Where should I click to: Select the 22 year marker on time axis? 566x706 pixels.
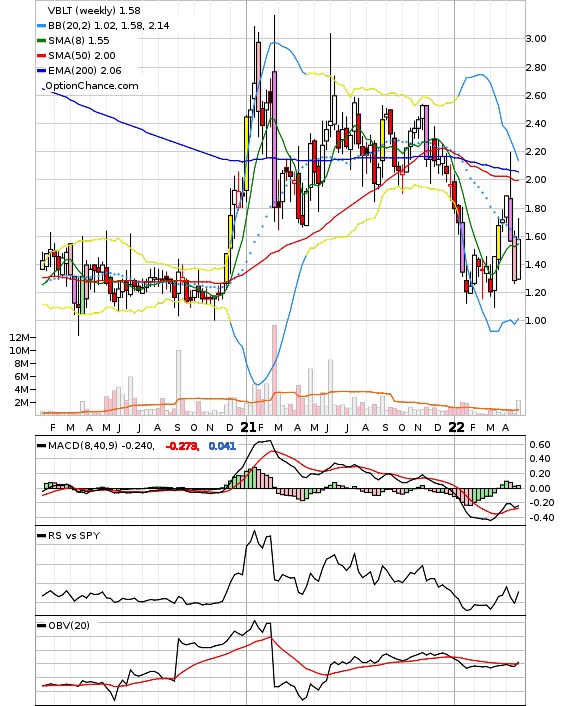[457, 427]
